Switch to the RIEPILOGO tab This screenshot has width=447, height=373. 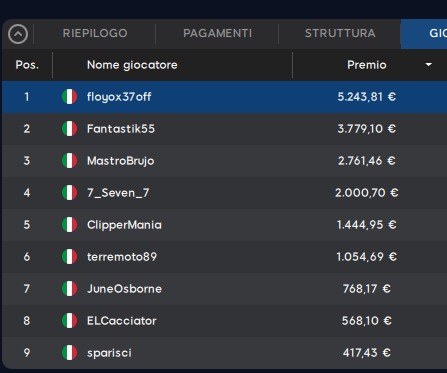click(95, 33)
